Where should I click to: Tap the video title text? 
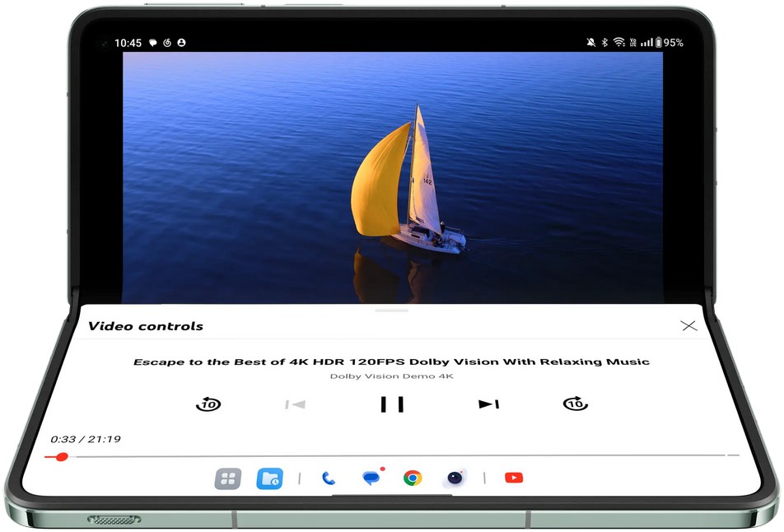(x=392, y=362)
